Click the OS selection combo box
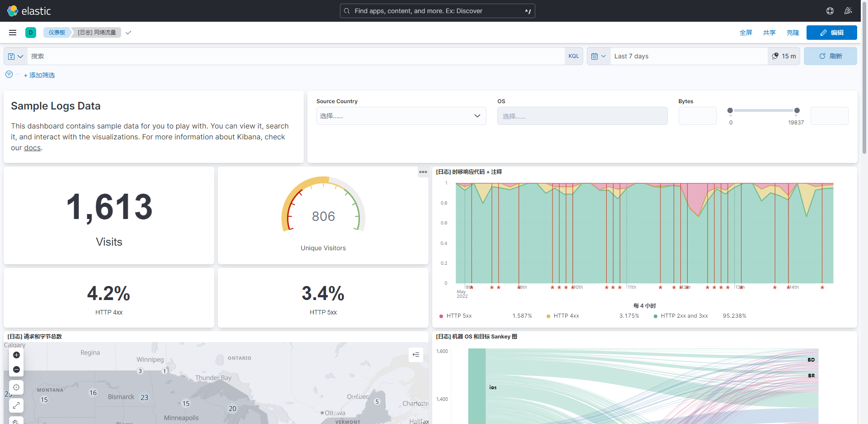 click(582, 116)
